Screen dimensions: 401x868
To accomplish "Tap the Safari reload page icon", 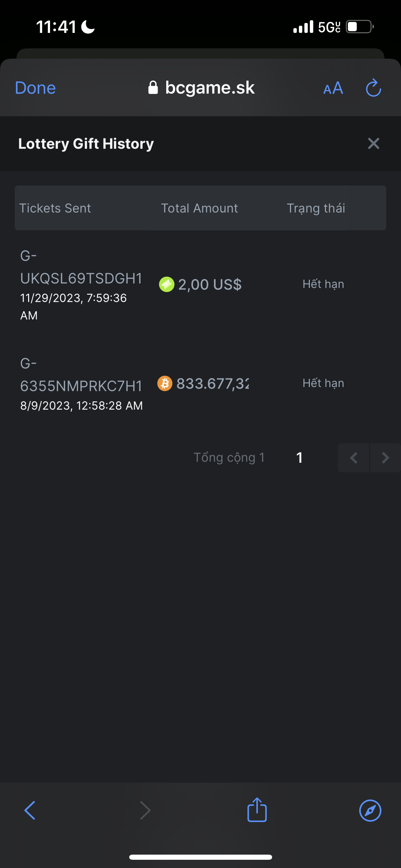I will [373, 88].
